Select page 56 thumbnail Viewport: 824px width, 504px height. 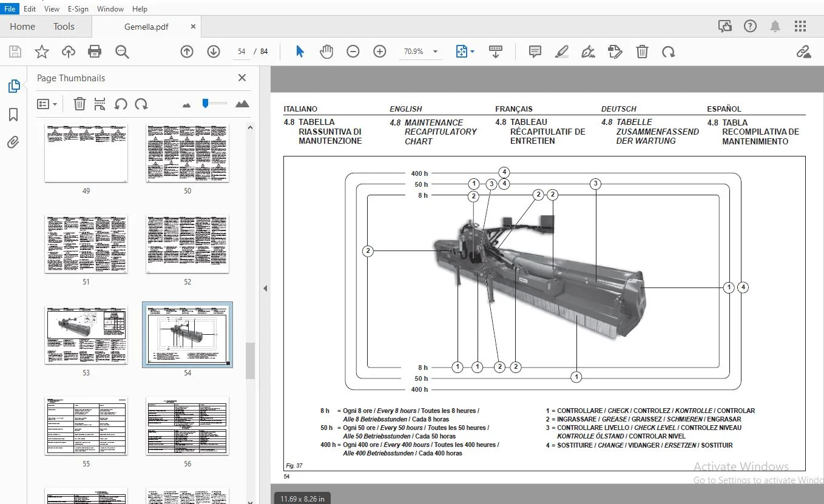(187, 426)
